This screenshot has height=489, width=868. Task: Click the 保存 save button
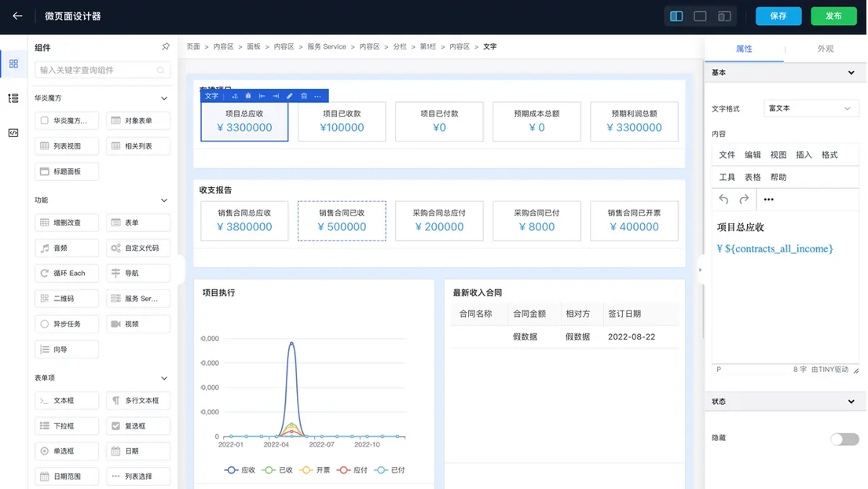(778, 16)
